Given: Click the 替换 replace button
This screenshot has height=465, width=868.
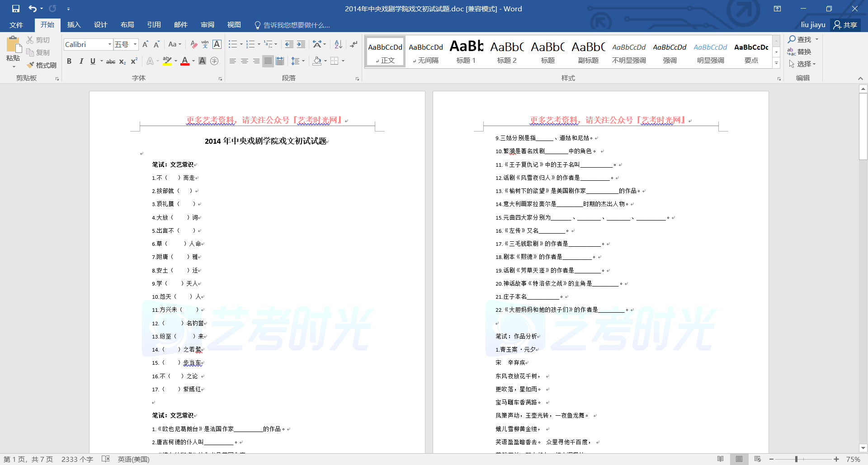Looking at the screenshot, I should 799,52.
